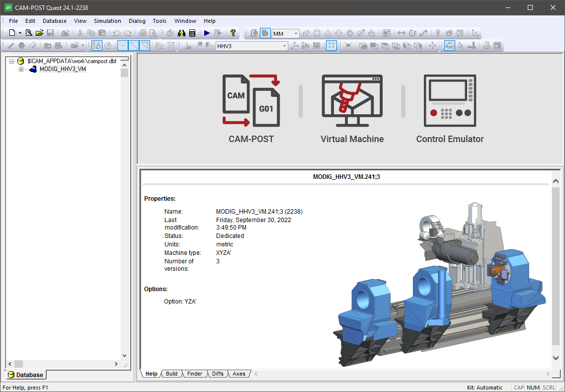The height and width of the screenshot is (392, 565).
Task: Open the Database menu
Action: tap(54, 21)
